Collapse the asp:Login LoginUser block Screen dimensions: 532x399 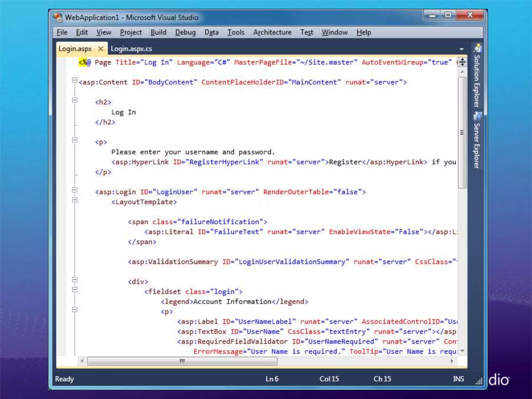pyautogui.click(x=75, y=190)
